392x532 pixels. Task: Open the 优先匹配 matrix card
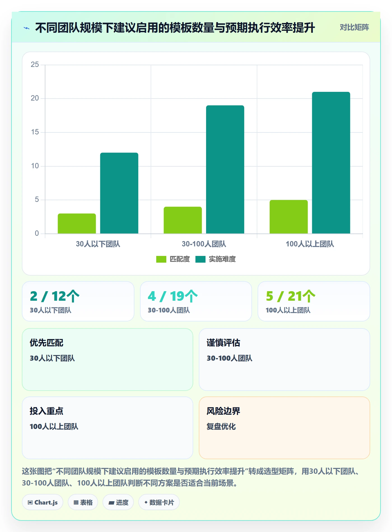pos(108,360)
